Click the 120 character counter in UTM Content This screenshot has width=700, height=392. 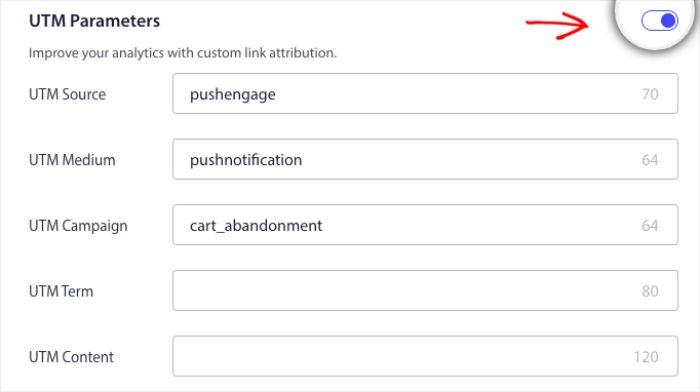click(646, 357)
